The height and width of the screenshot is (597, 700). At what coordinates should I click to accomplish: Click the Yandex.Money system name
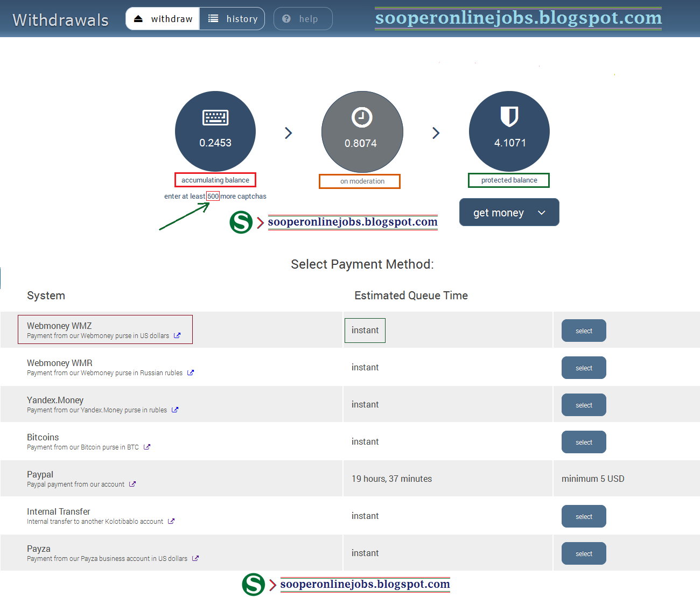[55, 400]
